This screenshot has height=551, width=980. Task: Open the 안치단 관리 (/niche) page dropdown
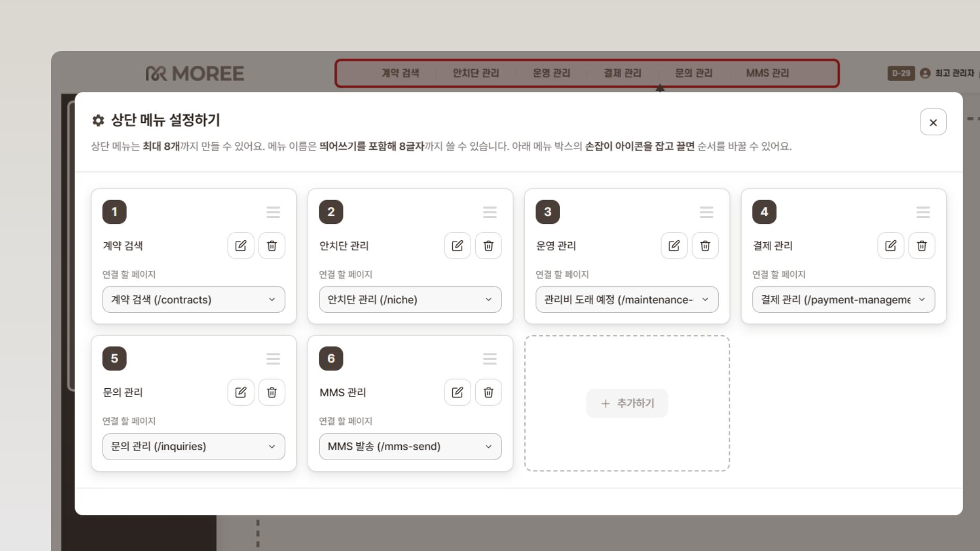coord(410,299)
